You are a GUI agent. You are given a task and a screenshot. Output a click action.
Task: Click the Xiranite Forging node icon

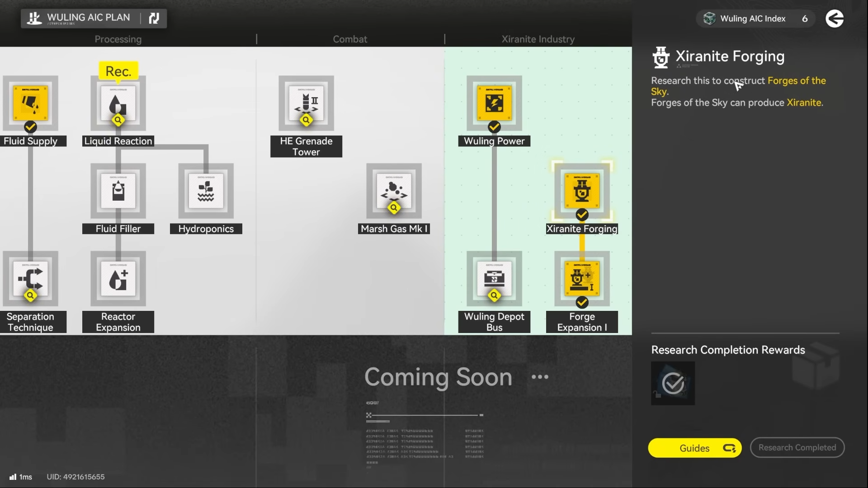point(582,191)
